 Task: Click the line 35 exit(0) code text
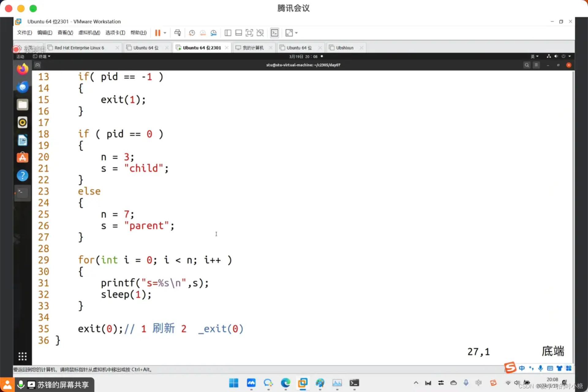100,329
